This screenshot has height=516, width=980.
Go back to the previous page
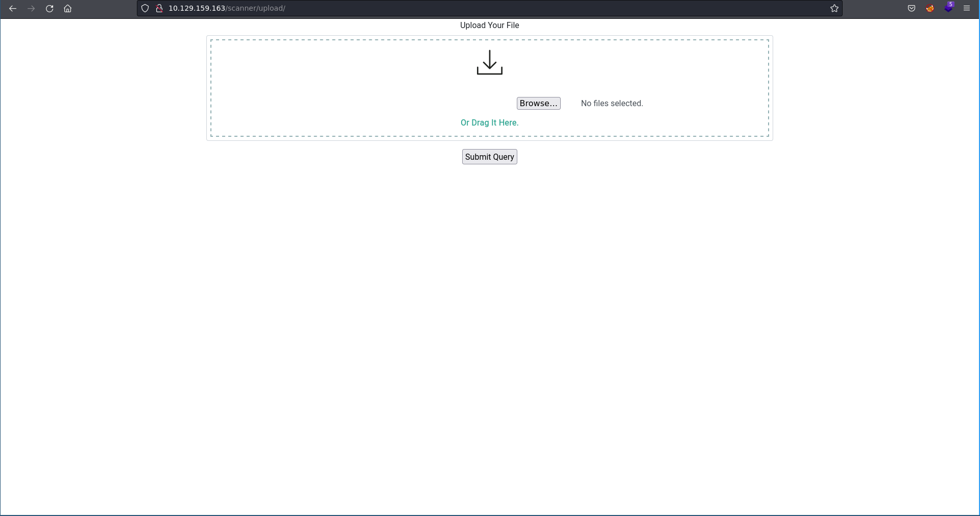13,9
